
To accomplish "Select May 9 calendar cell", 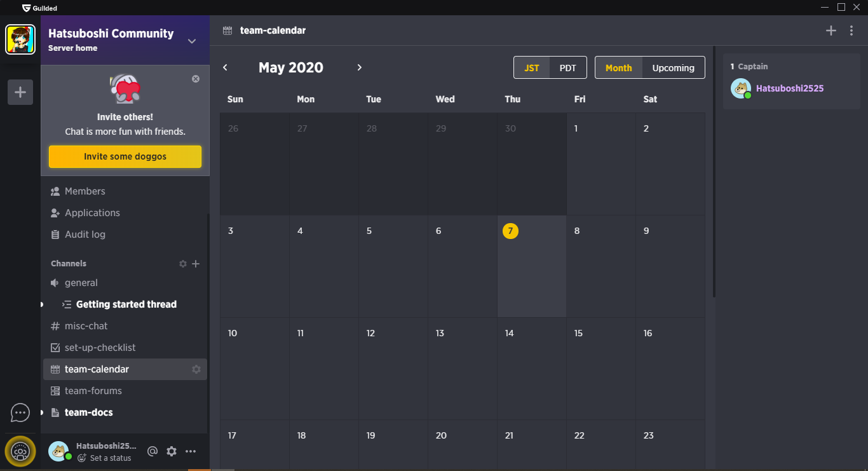I will coord(671,266).
